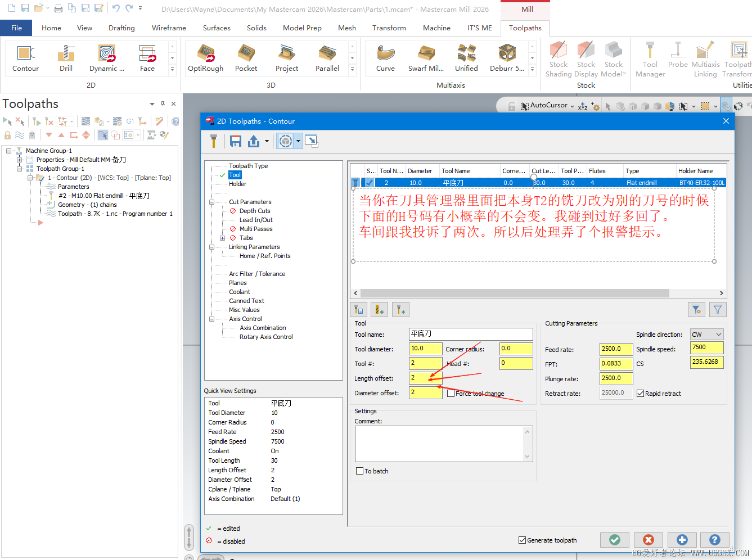The height and width of the screenshot is (560, 752).
Task: Choose the Face toolpath icon
Action: 147,58
